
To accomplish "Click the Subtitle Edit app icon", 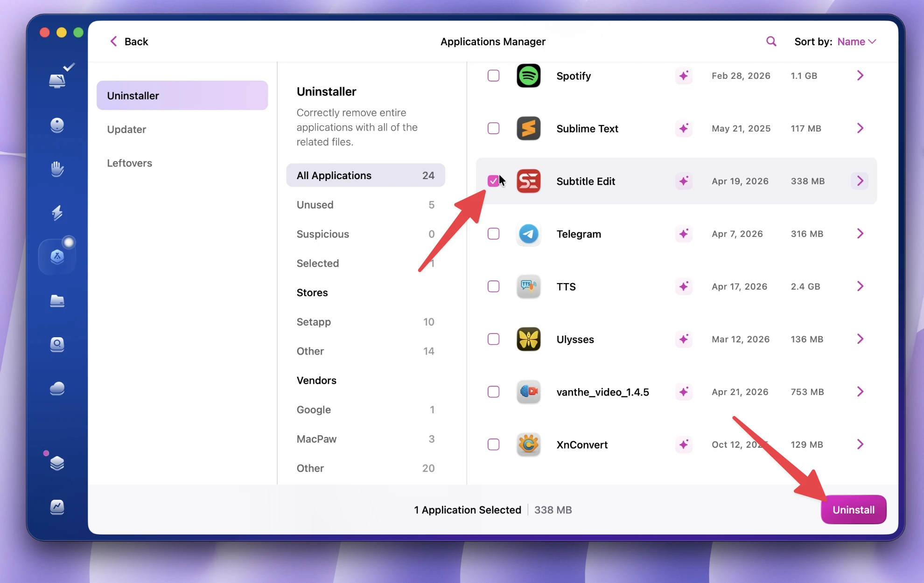I will (x=528, y=181).
